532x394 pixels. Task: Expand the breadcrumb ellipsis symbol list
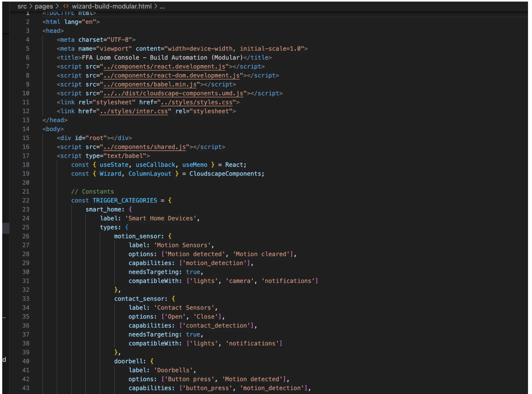pos(162,6)
